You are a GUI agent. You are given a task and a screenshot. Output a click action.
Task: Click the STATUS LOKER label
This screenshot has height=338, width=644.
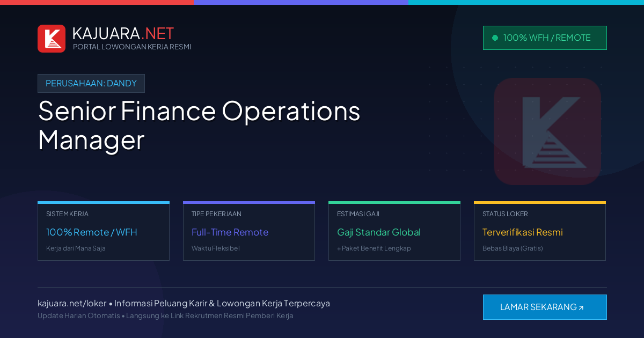coord(505,214)
